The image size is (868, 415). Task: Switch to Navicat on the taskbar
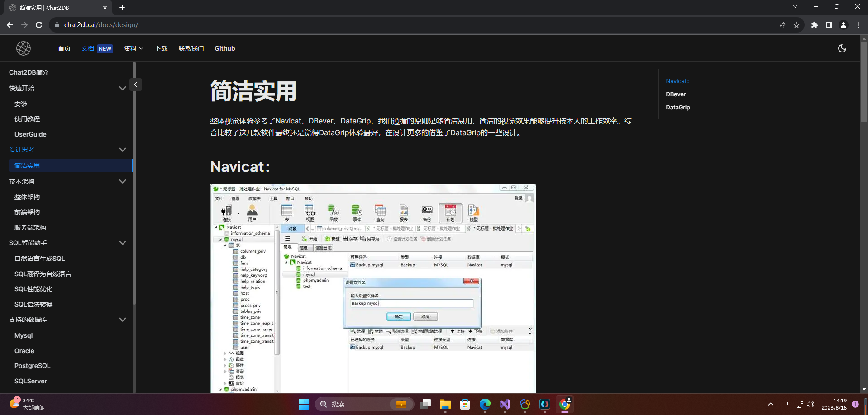coord(525,404)
